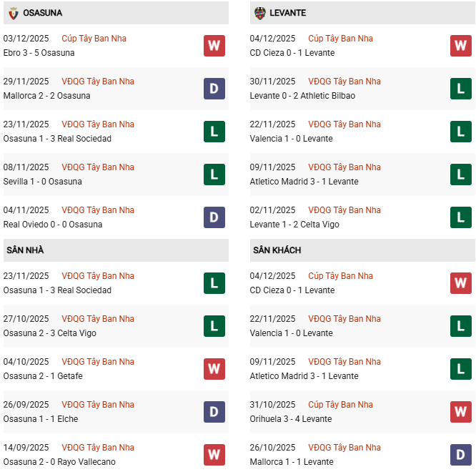Open Cúp Tây Ban Nha link dated 31/10/2025

(340, 405)
